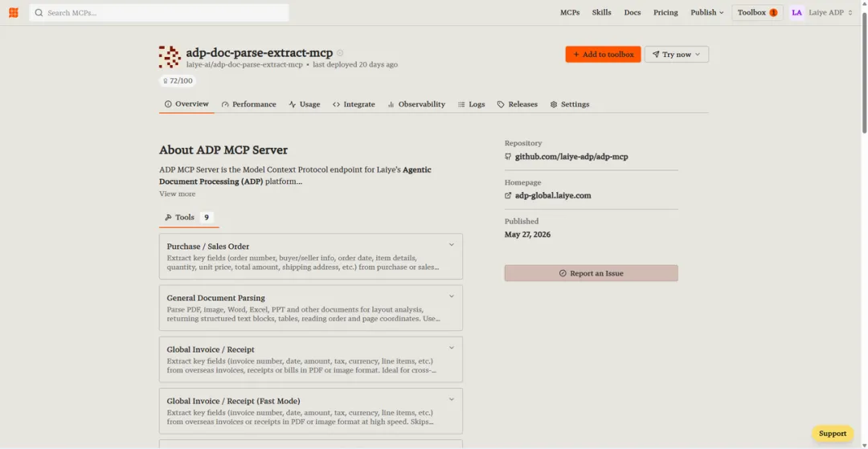Click the GitHub icon next to repository
This screenshot has height=449, width=868.
508,157
